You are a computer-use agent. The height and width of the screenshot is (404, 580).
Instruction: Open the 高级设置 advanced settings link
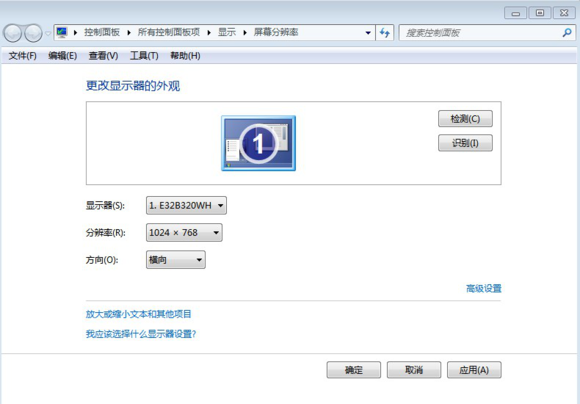point(484,288)
